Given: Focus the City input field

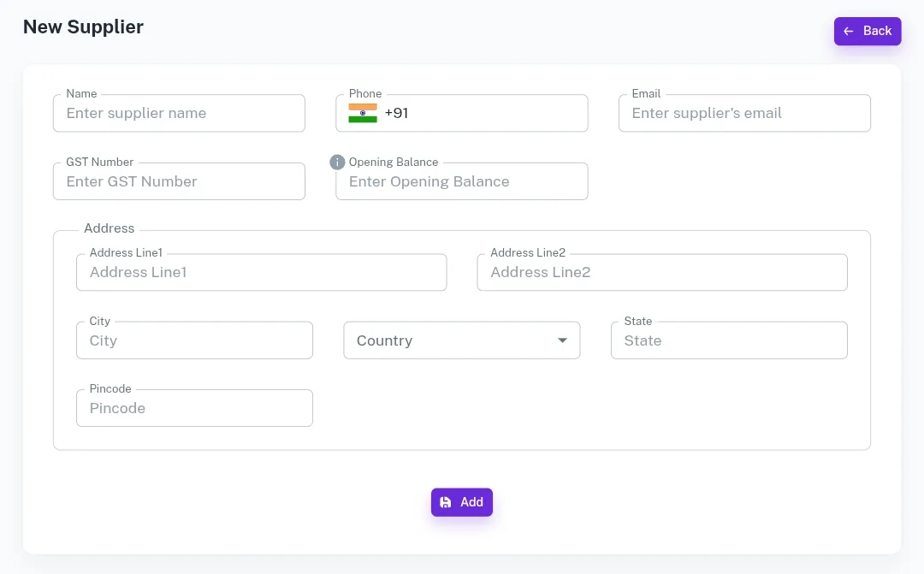Looking at the screenshot, I should pos(194,340).
